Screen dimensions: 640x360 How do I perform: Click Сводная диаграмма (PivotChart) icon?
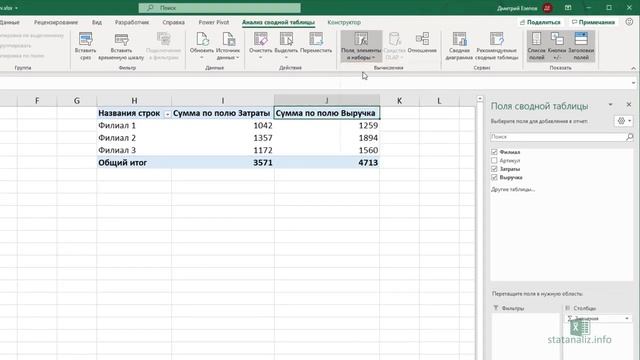click(x=459, y=39)
